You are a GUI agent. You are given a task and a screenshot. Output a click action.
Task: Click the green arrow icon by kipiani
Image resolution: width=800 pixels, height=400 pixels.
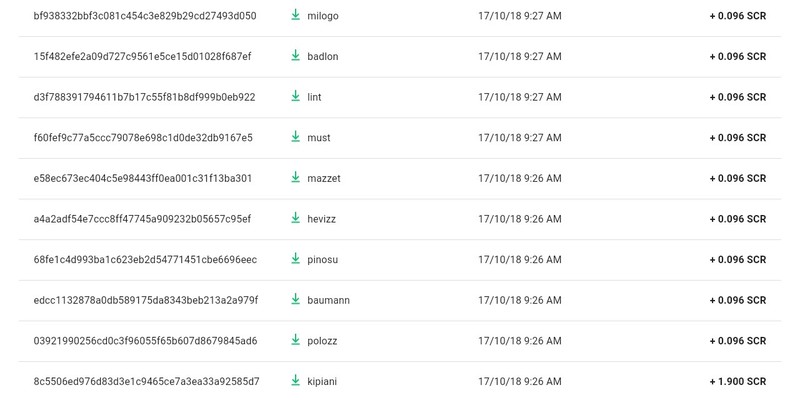(x=295, y=381)
